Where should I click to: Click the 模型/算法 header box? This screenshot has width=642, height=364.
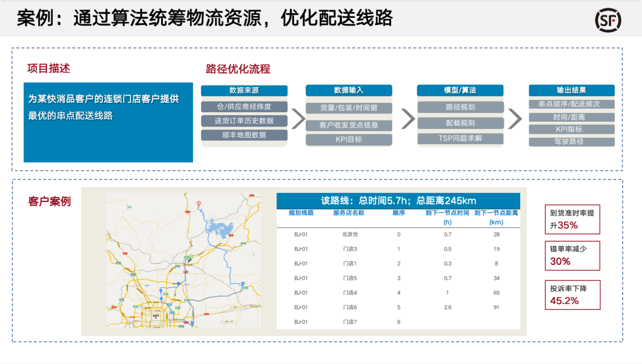click(460, 90)
